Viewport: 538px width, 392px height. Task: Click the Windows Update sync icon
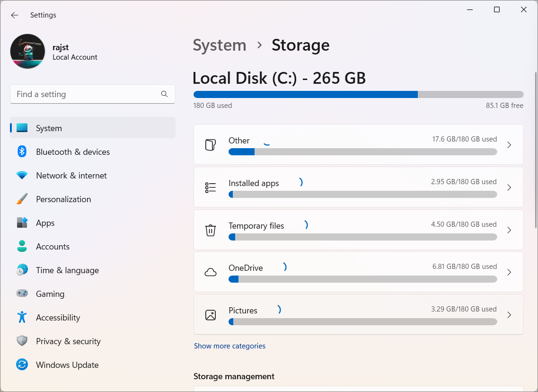pyautogui.click(x=22, y=365)
